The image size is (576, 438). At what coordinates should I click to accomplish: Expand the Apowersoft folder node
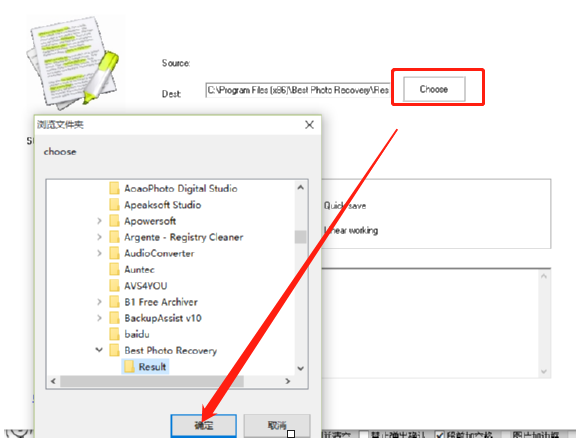(99, 221)
